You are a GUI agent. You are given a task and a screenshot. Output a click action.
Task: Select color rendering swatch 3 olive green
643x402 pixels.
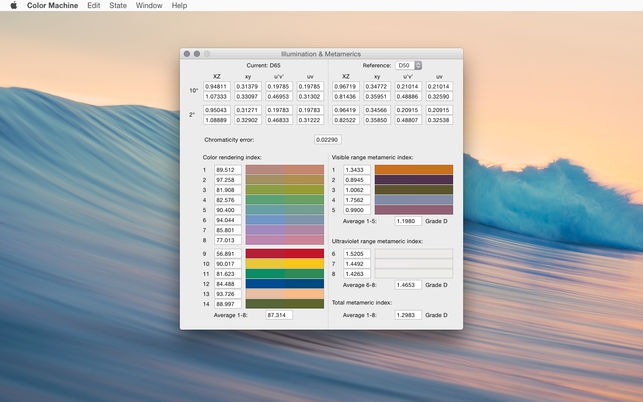[x=285, y=190]
